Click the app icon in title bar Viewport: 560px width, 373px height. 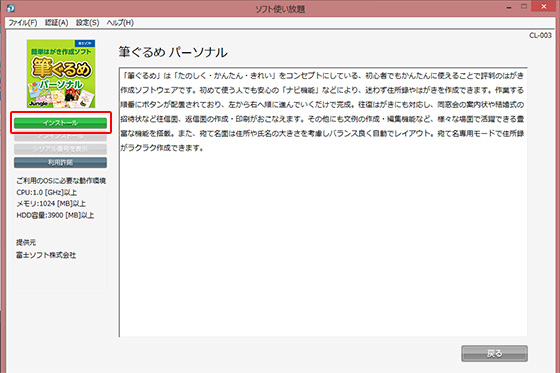coord(11,8)
